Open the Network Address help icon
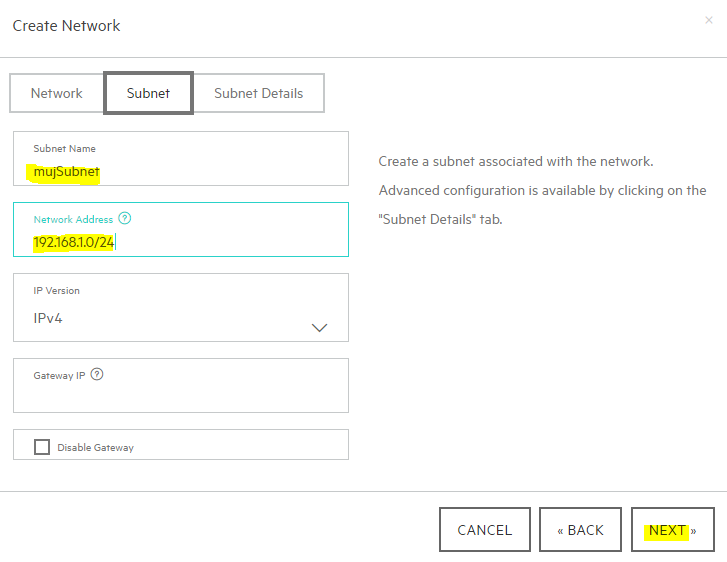727x562 pixels. pyautogui.click(x=125, y=218)
